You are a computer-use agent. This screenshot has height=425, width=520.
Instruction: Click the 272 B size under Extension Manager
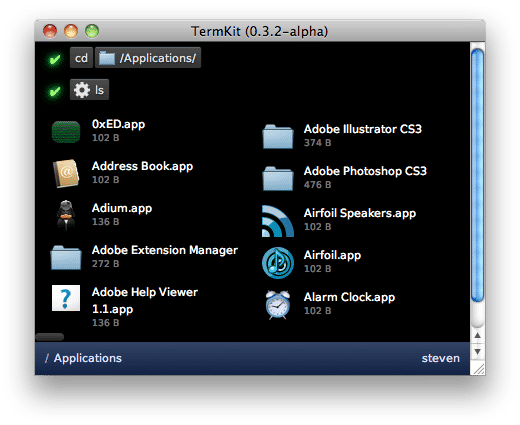[x=105, y=264]
